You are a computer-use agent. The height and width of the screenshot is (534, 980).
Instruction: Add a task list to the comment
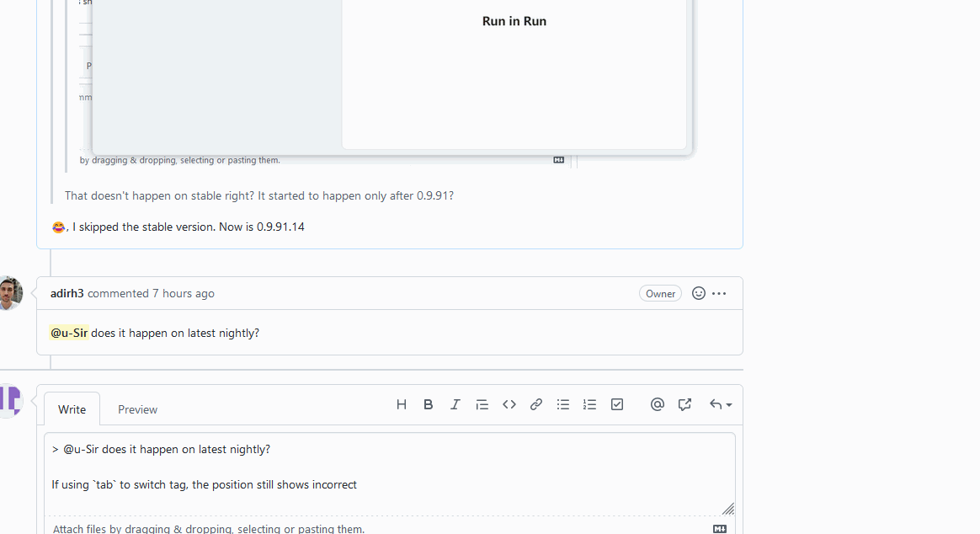617,404
